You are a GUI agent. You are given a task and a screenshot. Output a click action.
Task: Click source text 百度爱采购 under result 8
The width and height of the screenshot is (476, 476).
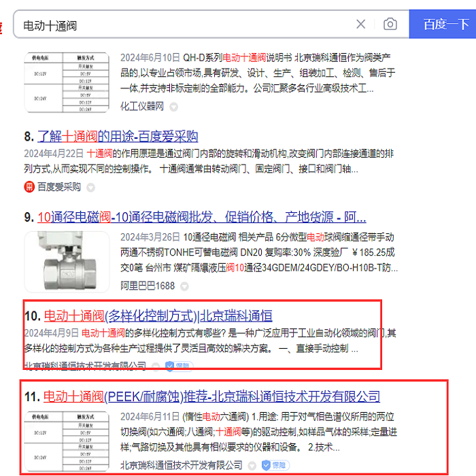click(59, 187)
